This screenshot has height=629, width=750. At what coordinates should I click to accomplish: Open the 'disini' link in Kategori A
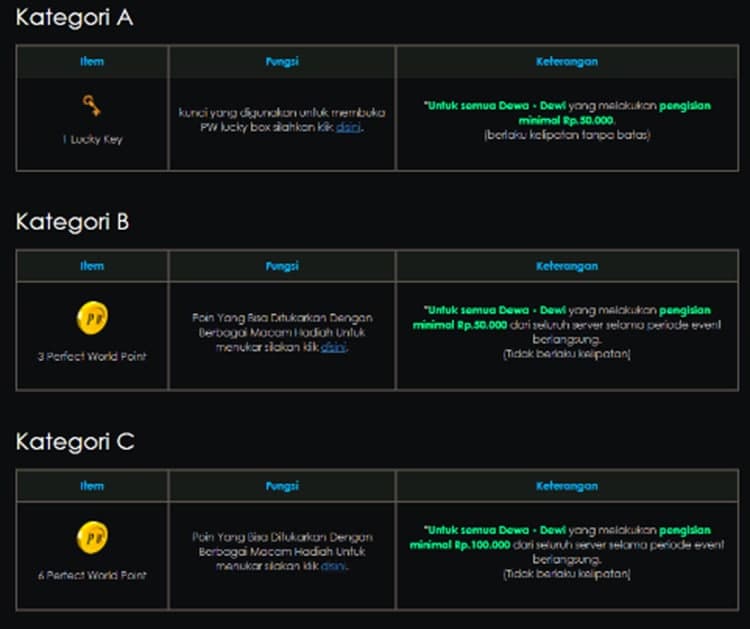[x=348, y=128]
